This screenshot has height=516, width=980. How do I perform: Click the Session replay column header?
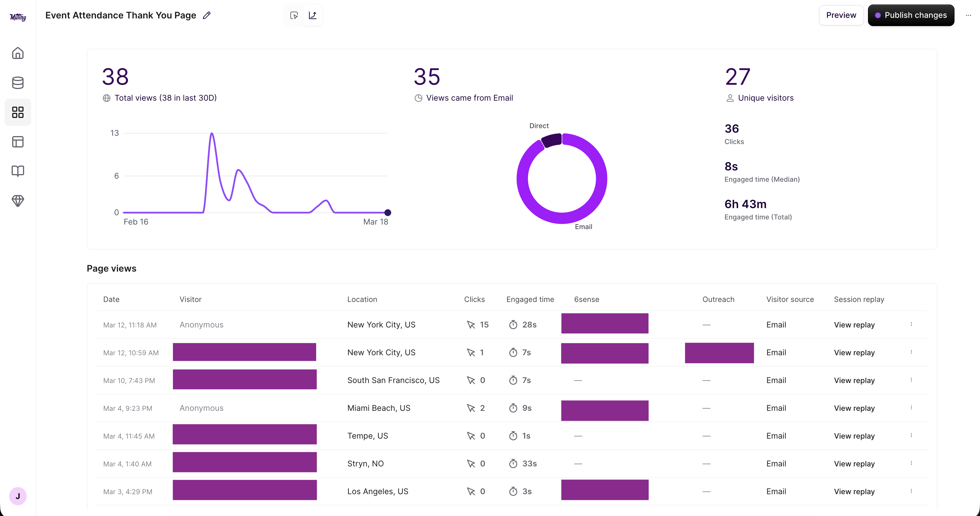coord(859,299)
